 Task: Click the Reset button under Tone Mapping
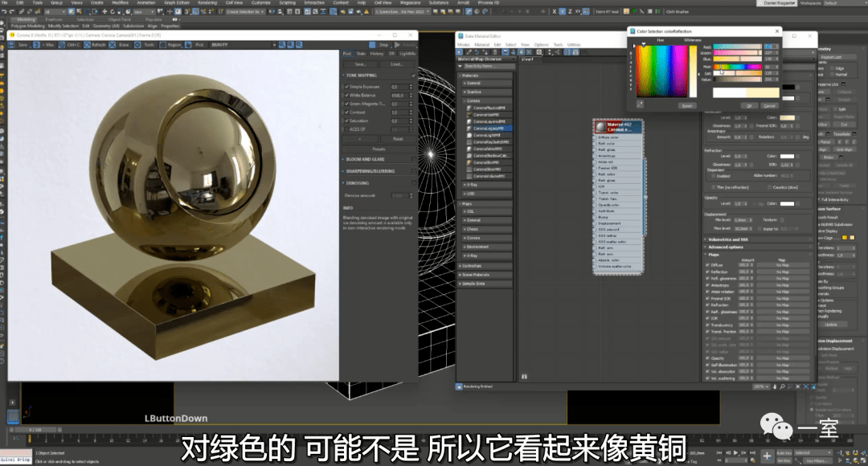coord(399,139)
